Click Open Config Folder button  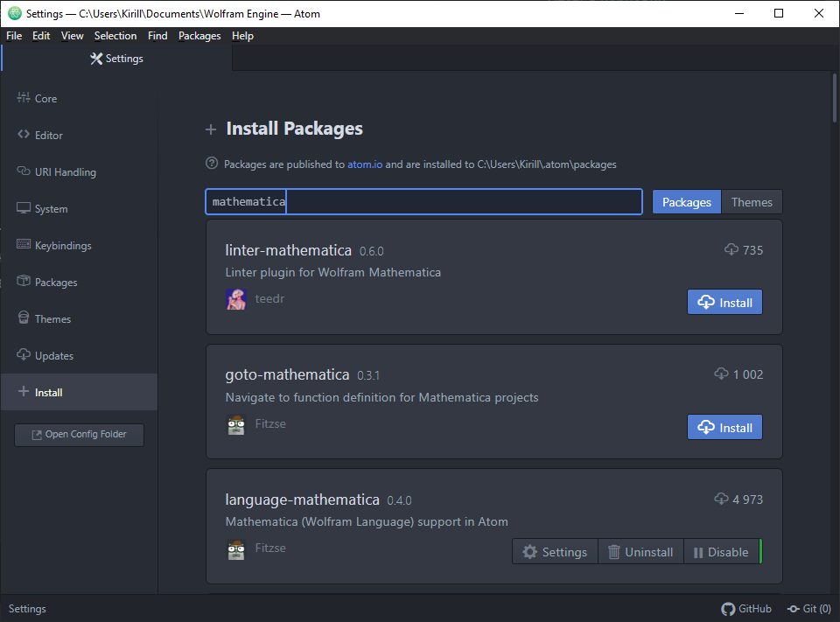[x=80, y=435]
